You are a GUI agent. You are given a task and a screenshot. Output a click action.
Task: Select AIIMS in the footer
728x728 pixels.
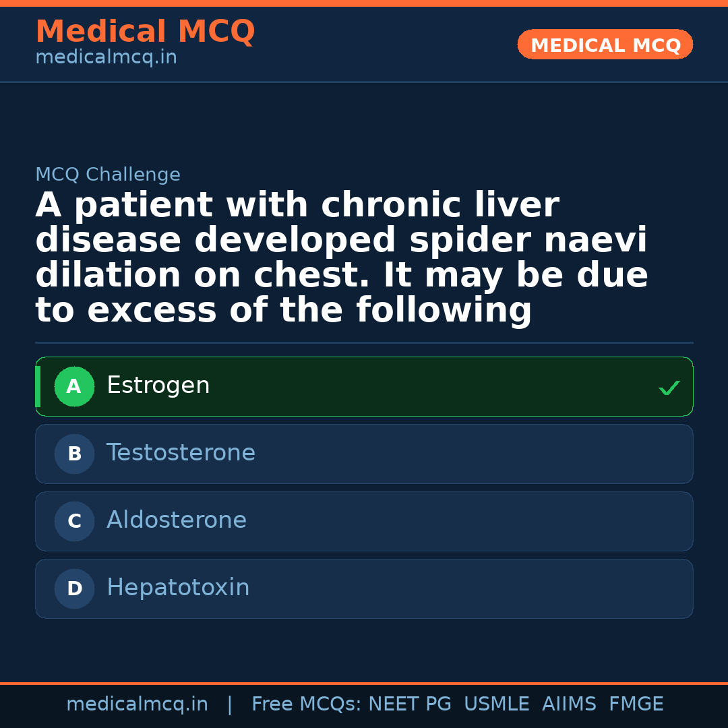point(569,704)
